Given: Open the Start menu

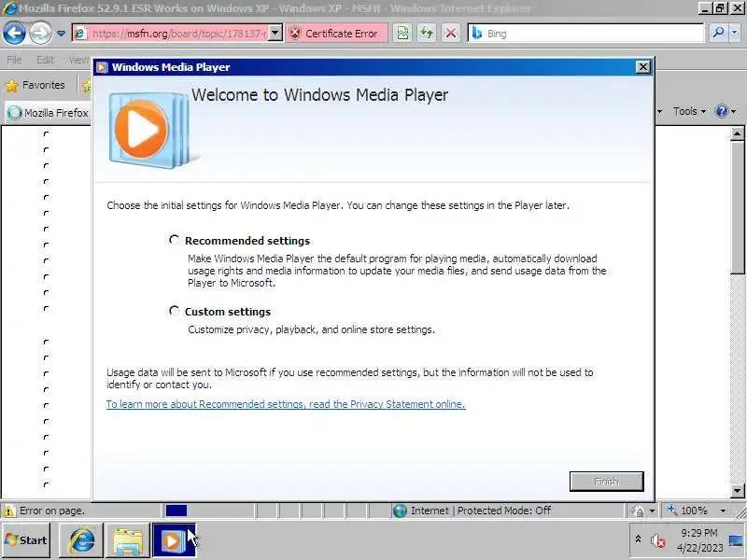Looking at the screenshot, I should click(x=26, y=540).
